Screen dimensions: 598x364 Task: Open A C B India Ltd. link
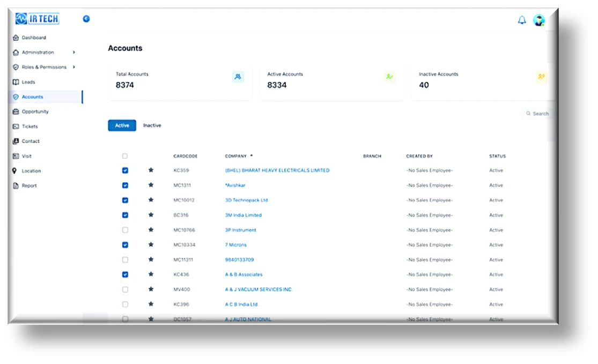coord(242,304)
